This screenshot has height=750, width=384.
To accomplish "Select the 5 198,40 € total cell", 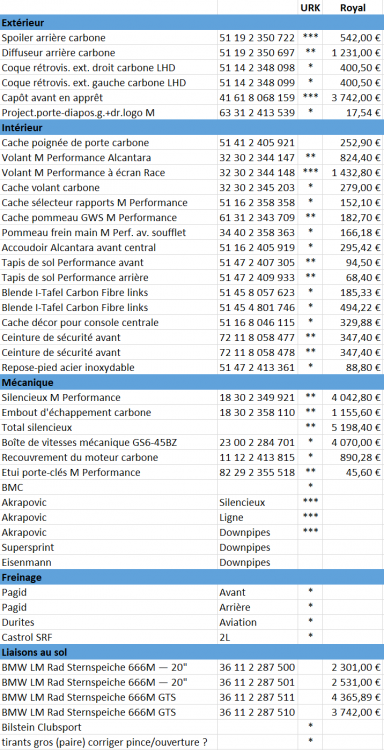I will pyautogui.click(x=353, y=428).
